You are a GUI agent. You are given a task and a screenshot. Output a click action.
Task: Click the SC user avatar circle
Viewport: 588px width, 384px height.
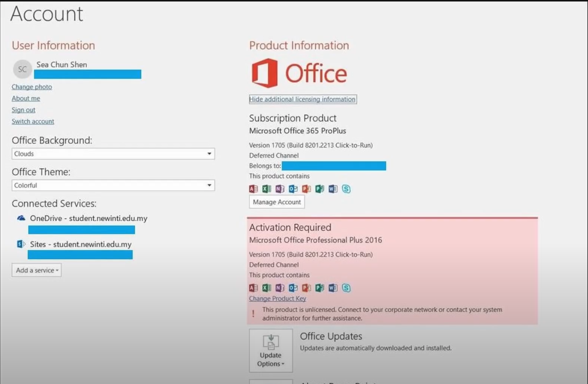(x=22, y=69)
